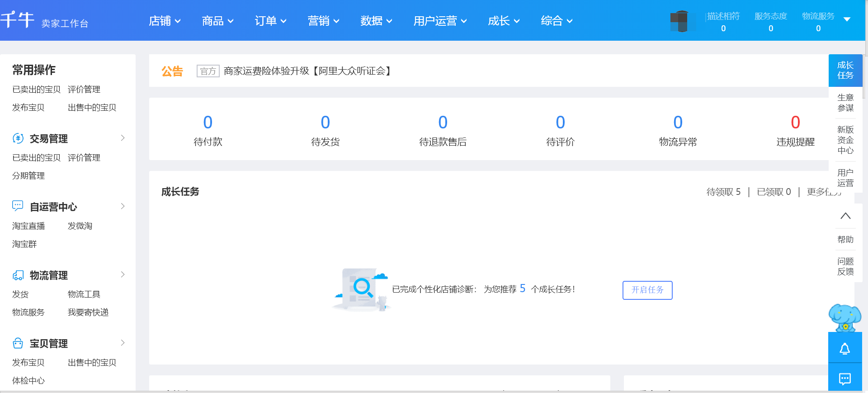Click the 千牛 logo
This screenshot has height=393, width=868.
click(17, 20)
